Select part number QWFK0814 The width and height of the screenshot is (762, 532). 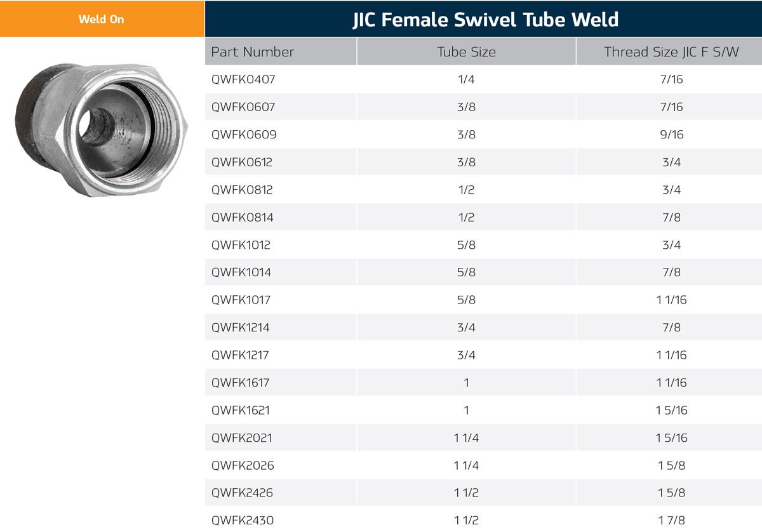243,218
